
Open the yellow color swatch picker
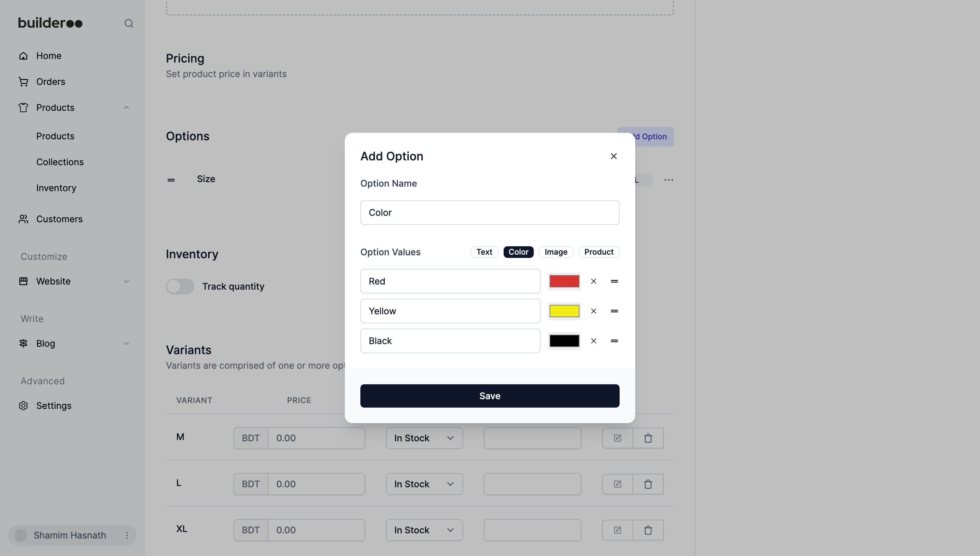[x=564, y=311]
